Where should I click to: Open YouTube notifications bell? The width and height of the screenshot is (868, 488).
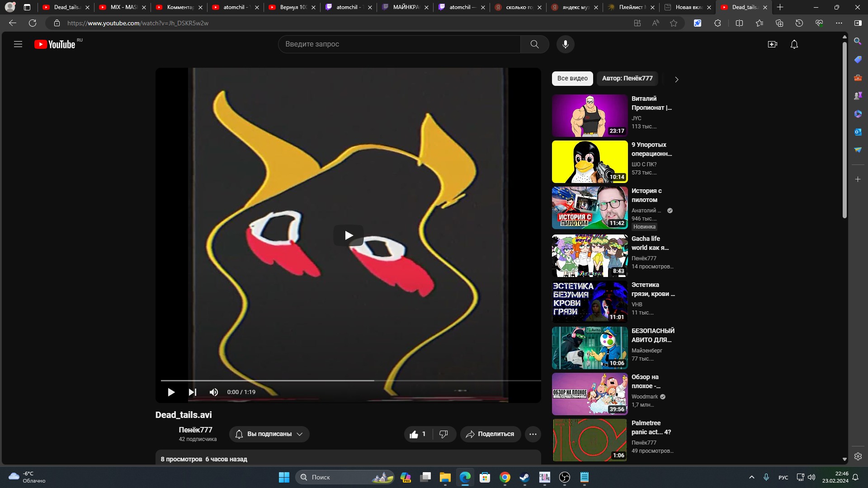[794, 44]
